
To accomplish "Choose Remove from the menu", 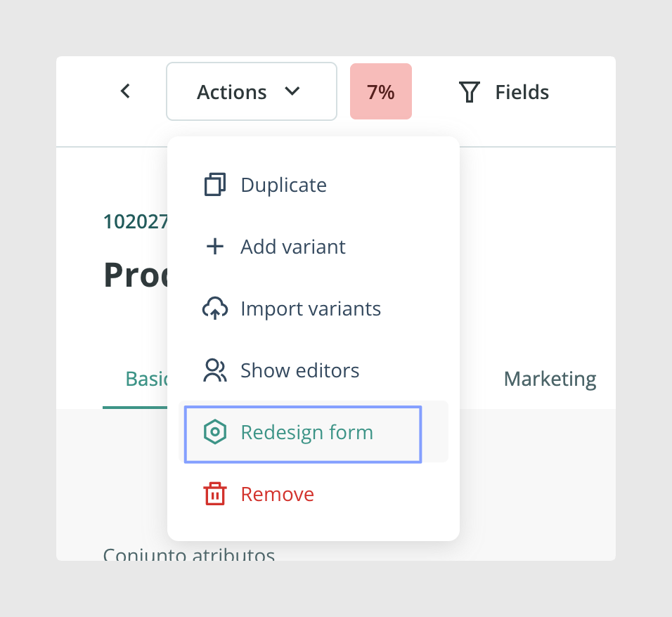I will (314, 493).
